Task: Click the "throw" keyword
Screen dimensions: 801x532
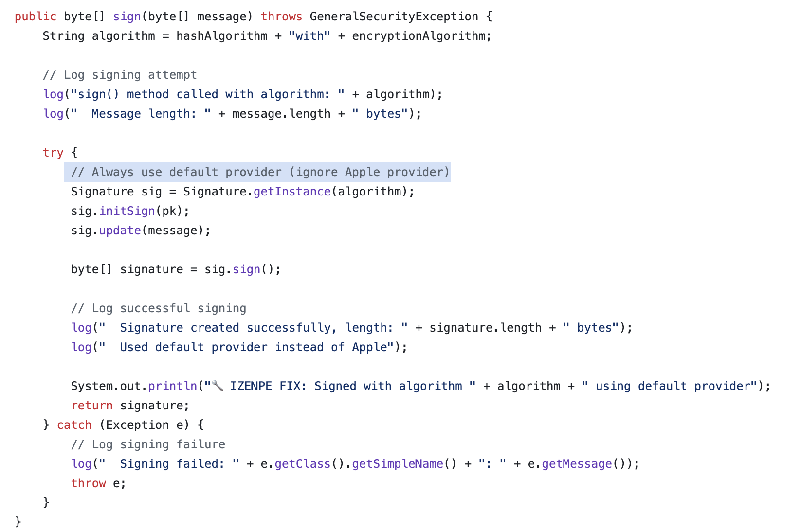Action: (x=88, y=483)
